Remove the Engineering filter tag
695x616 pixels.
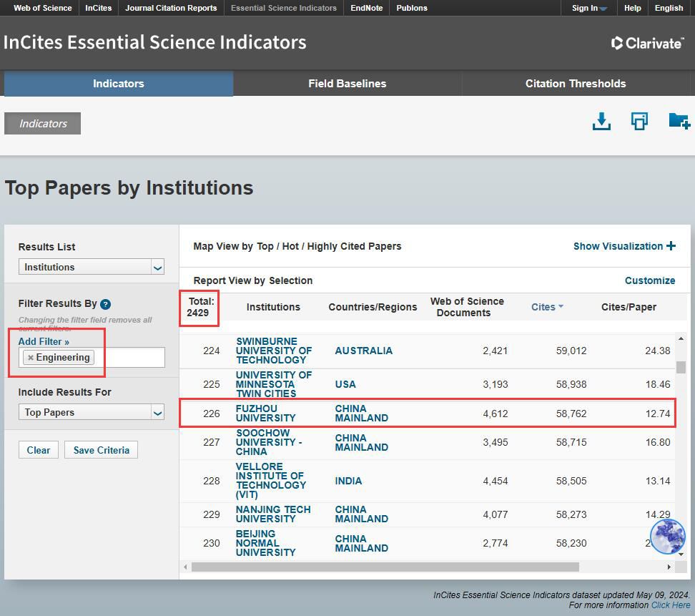tap(31, 358)
